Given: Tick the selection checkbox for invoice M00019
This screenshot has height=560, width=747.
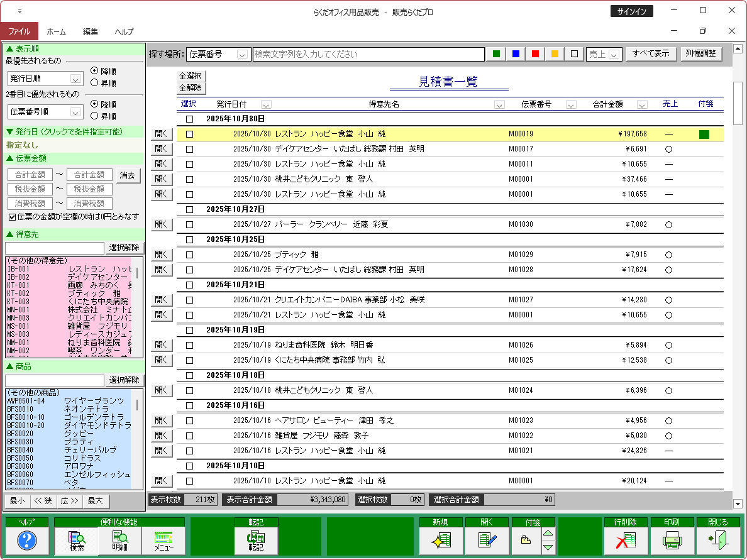Looking at the screenshot, I should point(190,134).
